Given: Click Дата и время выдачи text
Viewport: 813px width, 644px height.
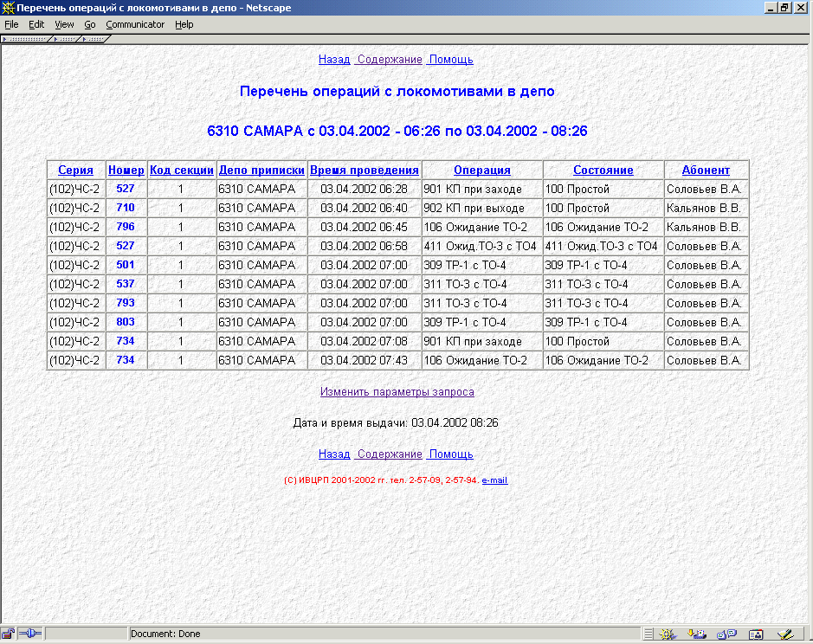Looking at the screenshot, I should [x=396, y=423].
